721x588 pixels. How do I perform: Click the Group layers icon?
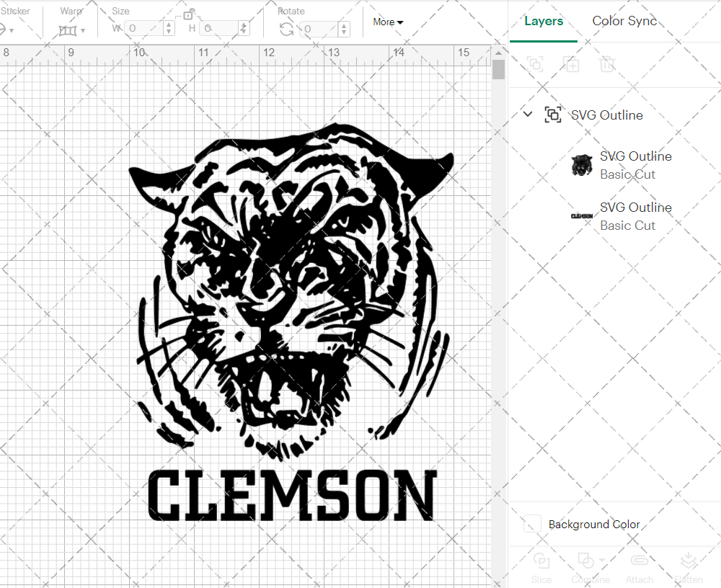[535, 64]
